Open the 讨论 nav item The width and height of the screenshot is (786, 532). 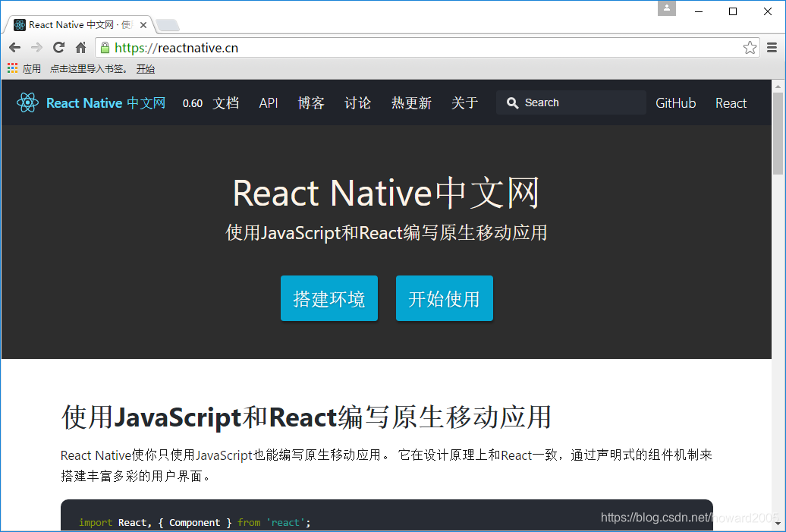[x=358, y=102]
